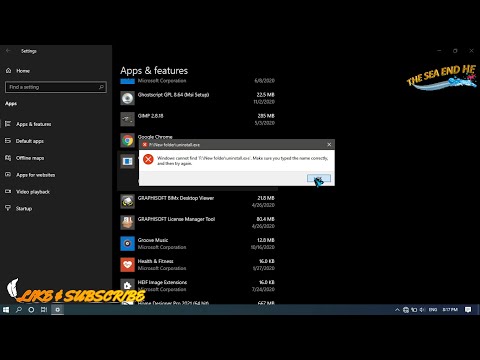Open the Windows Start menu
This screenshot has width=480, height=360.
click(6, 310)
